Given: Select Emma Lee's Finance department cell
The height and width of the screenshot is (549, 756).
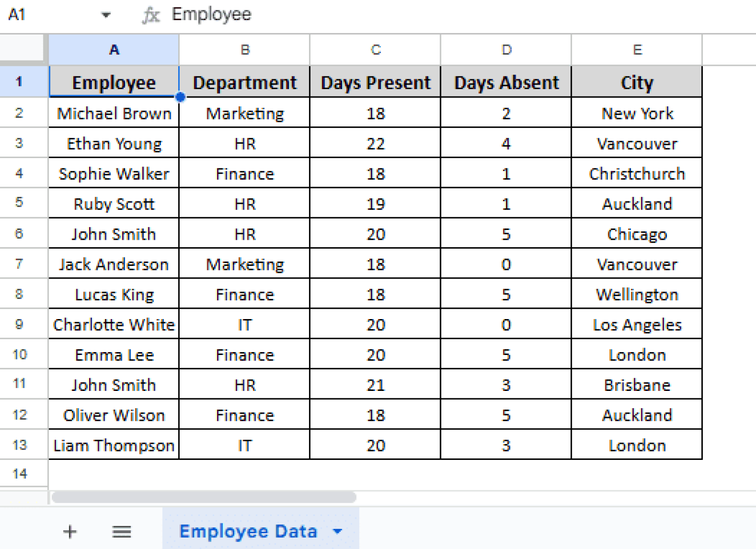Looking at the screenshot, I should [245, 355].
